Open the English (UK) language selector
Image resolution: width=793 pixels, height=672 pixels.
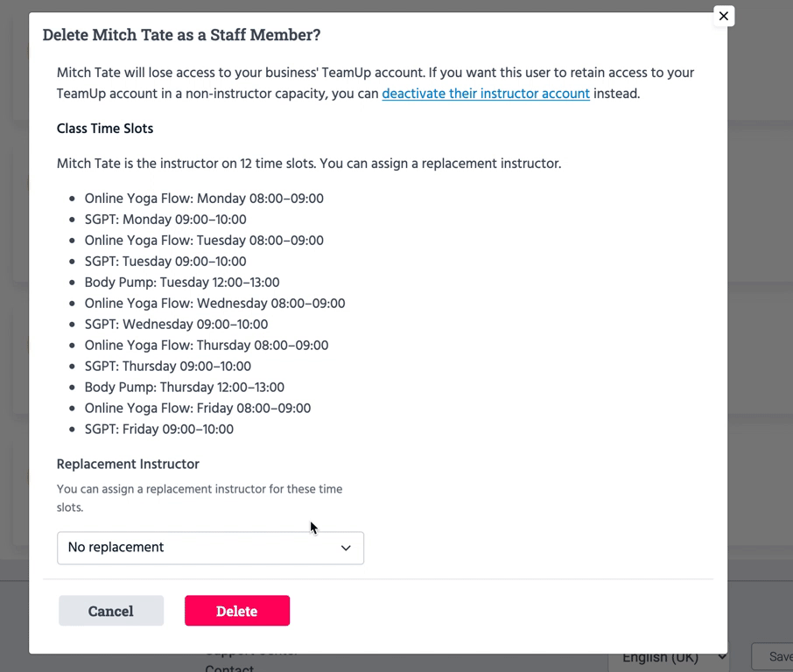[670, 657]
